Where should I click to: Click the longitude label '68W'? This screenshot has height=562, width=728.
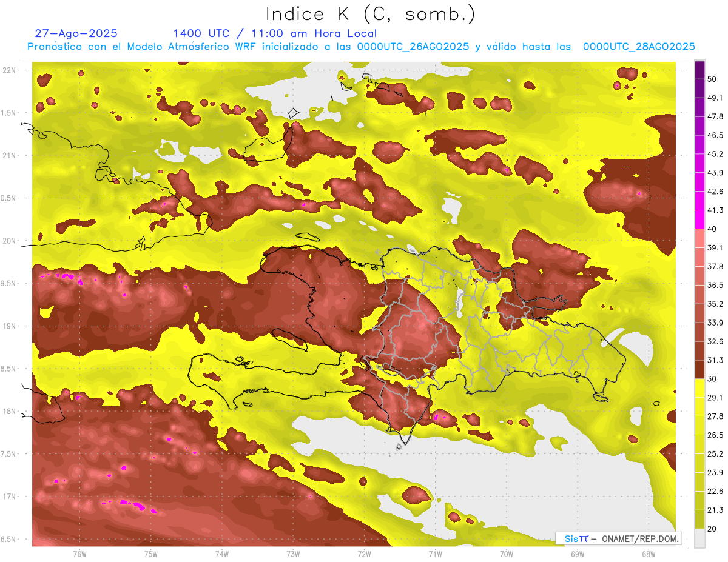pyautogui.click(x=648, y=554)
